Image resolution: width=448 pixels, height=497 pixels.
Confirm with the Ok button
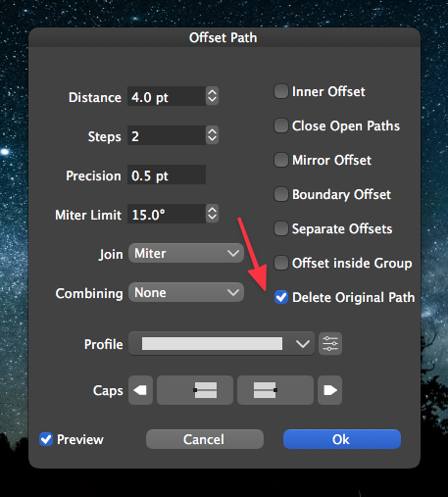(x=342, y=439)
